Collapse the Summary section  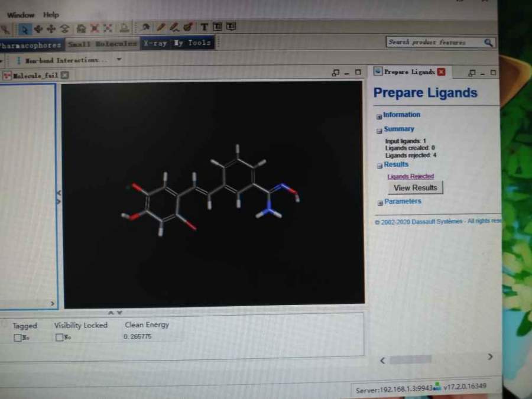click(x=379, y=131)
